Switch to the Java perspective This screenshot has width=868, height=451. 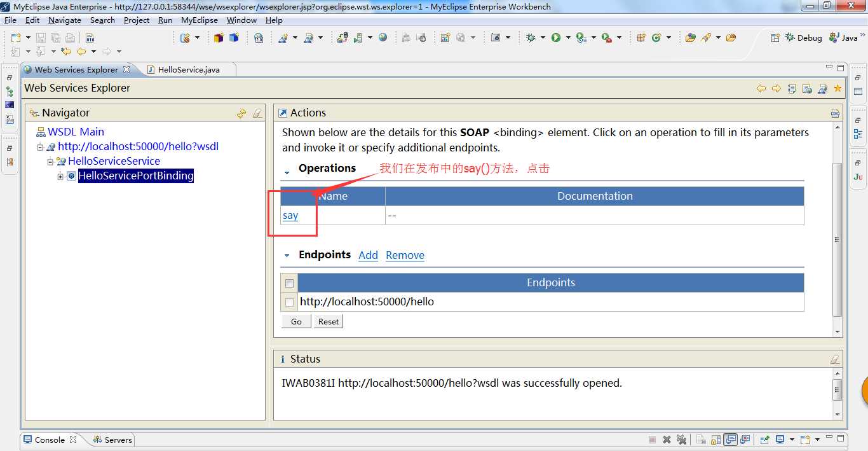coord(843,38)
